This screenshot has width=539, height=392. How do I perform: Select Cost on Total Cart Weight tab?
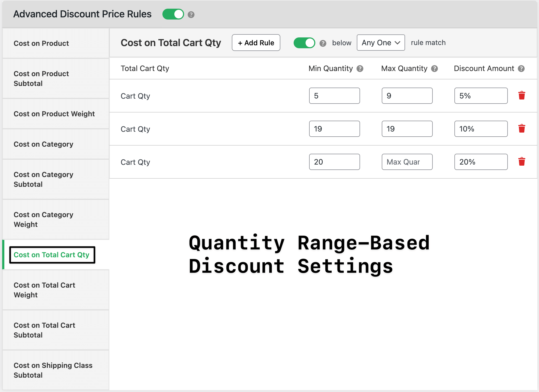[x=44, y=290]
